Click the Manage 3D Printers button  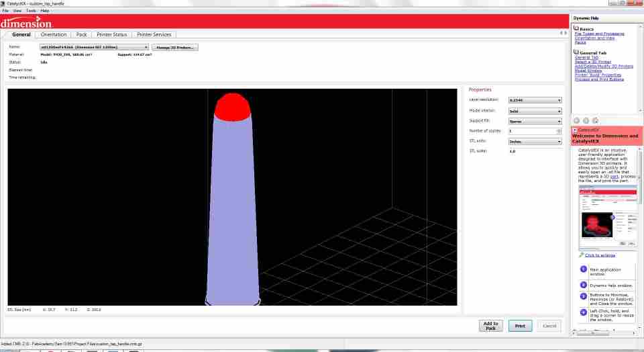coord(175,47)
